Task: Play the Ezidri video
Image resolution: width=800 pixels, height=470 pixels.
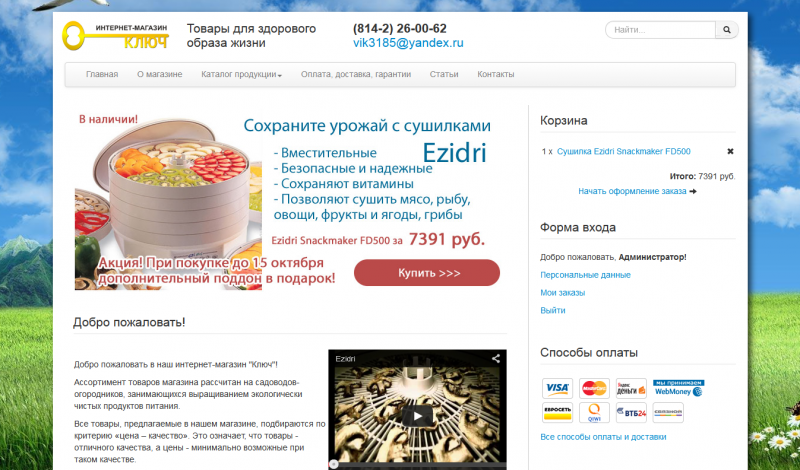Action: pos(417,415)
